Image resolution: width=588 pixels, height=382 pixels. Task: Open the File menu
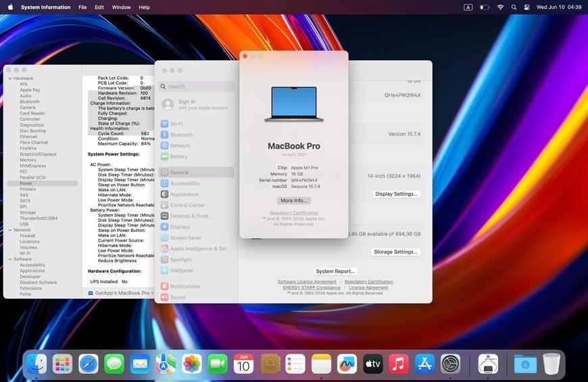click(x=82, y=7)
